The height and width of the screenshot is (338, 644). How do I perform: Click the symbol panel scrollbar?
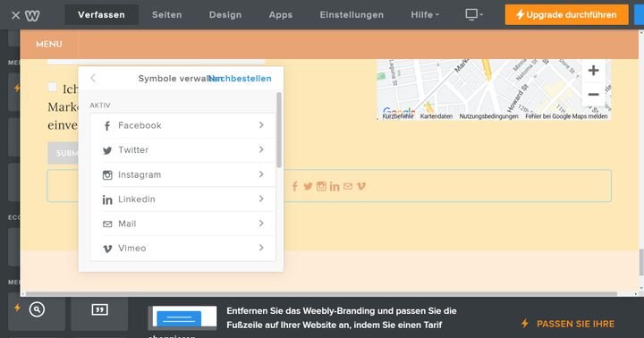click(279, 130)
